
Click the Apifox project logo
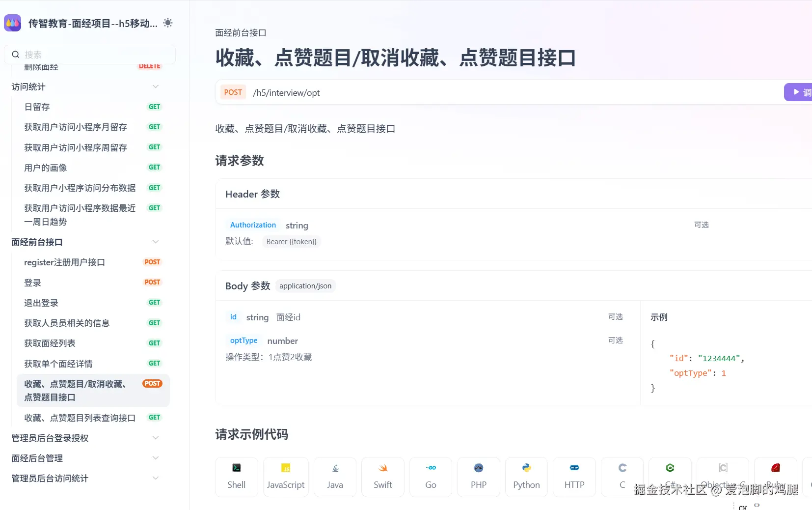pyautogui.click(x=13, y=23)
